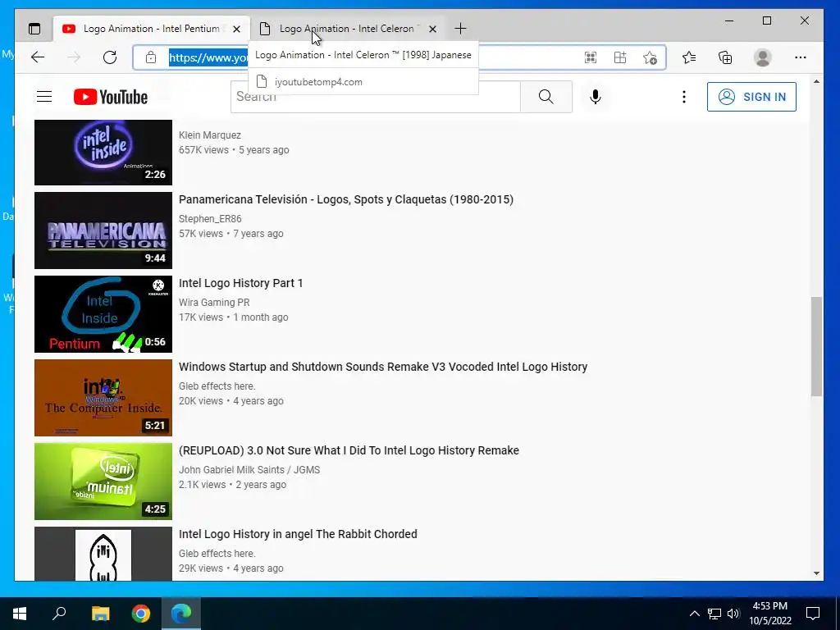Open the QR code/apps icon in address bar
Image resolution: width=840 pixels, height=630 pixels.
pos(591,57)
